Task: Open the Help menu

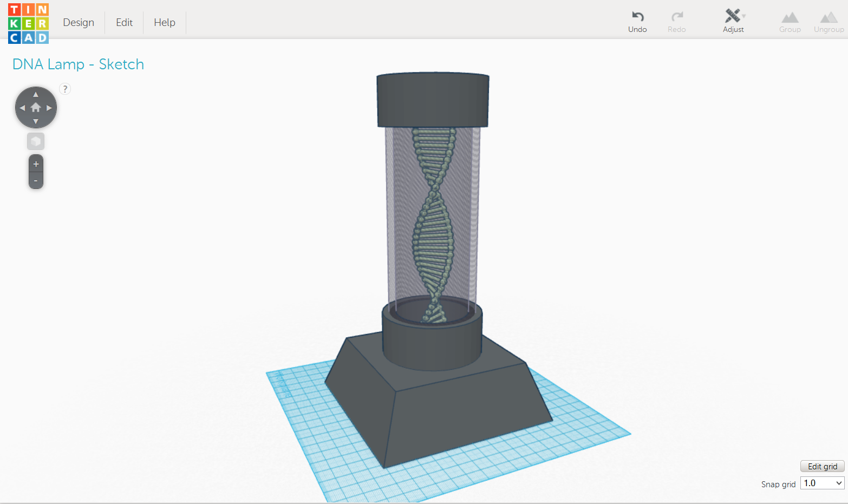Action: point(164,22)
